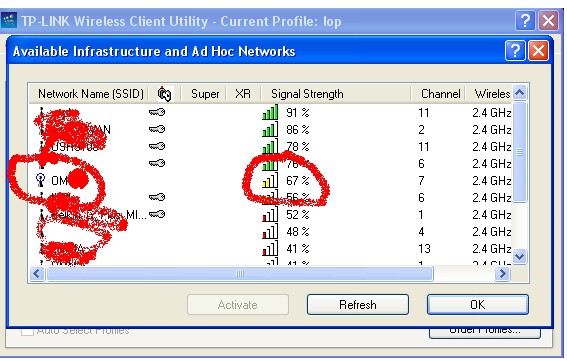Click the horizontal scrollbar right arrow
This screenshot has width=567, height=361.
pyautogui.click(x=502, y=274)
